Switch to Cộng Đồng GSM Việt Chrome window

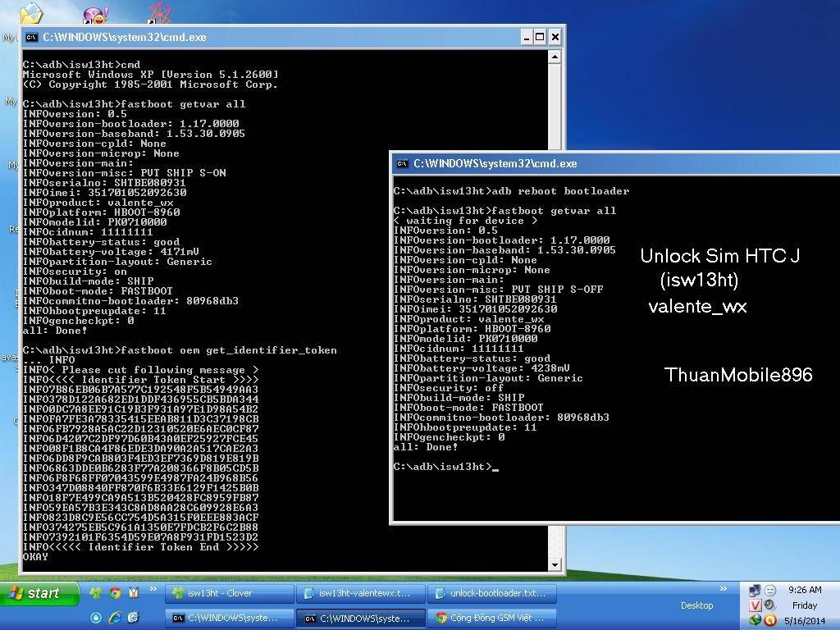(x=492, y=618)
